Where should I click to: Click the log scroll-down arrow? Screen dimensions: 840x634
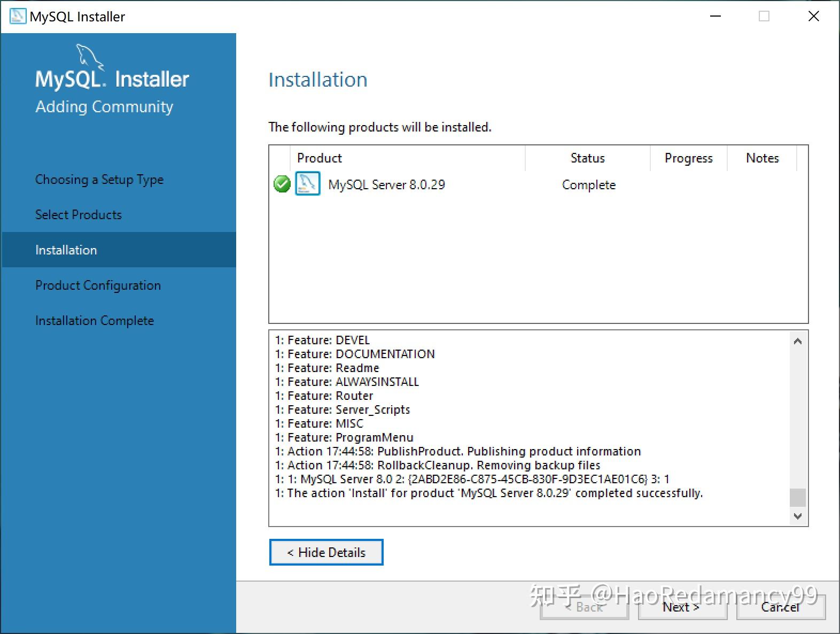tap(797, 516)
